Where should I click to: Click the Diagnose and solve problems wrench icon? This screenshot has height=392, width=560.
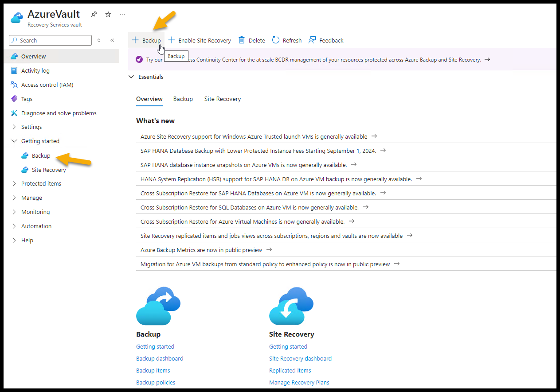click(x=14, y=113)
